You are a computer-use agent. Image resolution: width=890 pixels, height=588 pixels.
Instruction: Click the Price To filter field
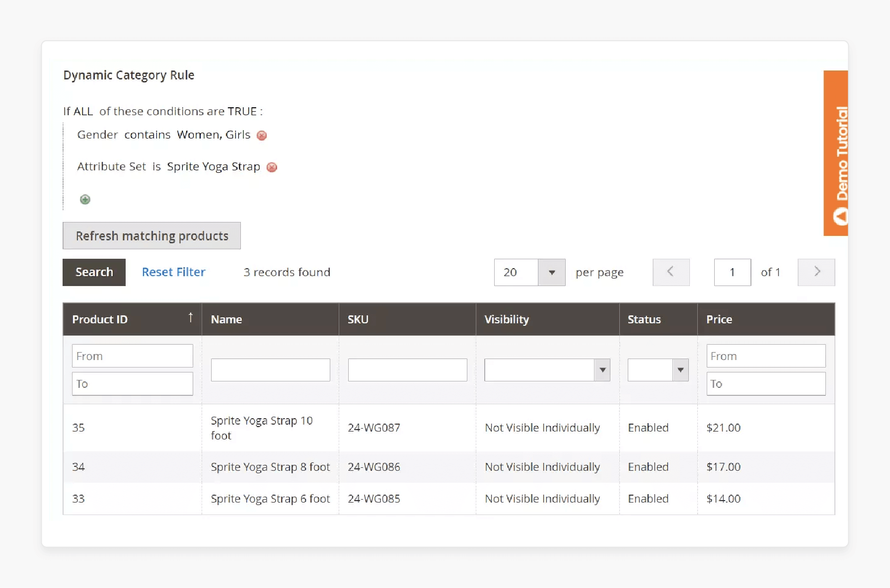(765, 383)
